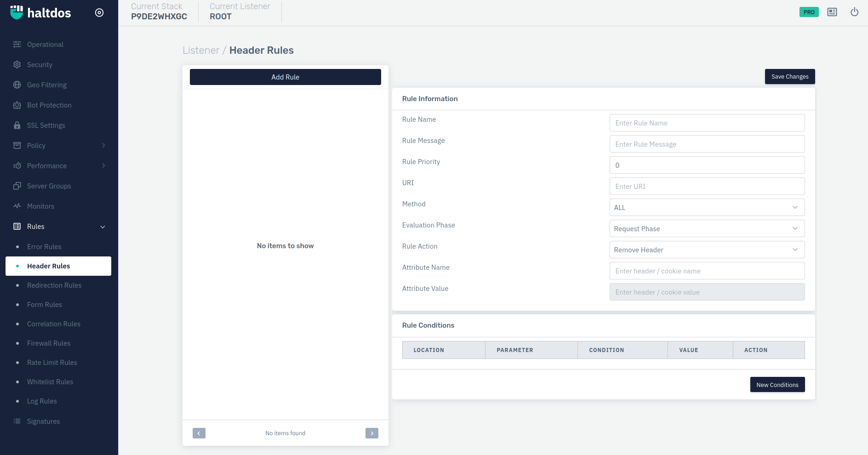The image size is (868, 455).
Task: Click the PARAMETER column header
Action: pyautogui.click(x=531, y=350)
